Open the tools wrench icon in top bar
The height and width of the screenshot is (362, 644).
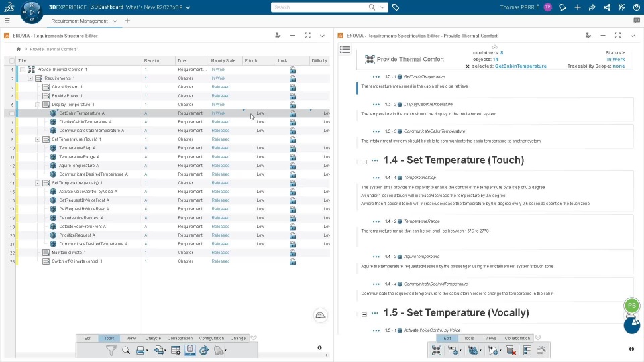[622, 7]
